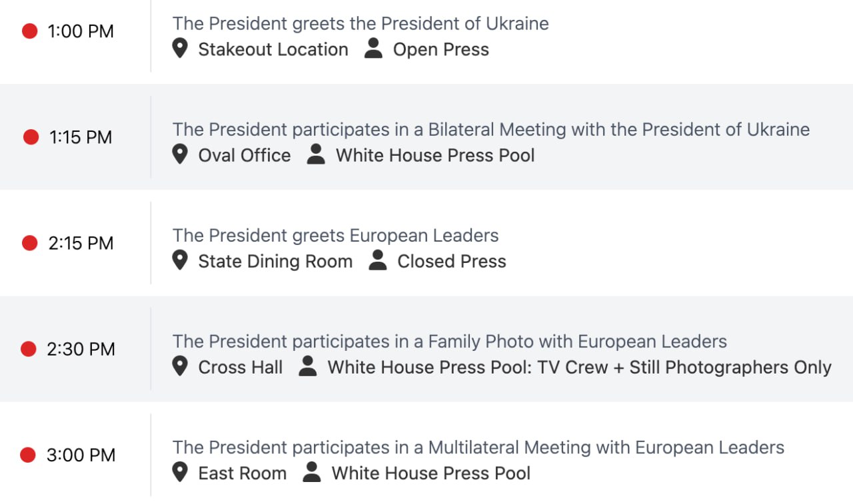Click the red dot next to 2:15 PM
The height and width of the screenshot is (504, 853).
tap(30, 243)
